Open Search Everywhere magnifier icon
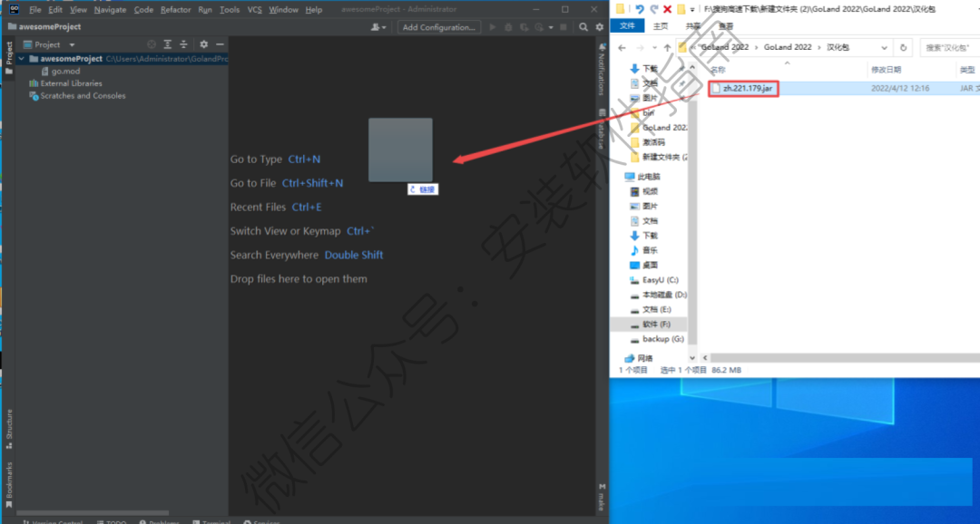980x524 pixels. click(583, 27)
